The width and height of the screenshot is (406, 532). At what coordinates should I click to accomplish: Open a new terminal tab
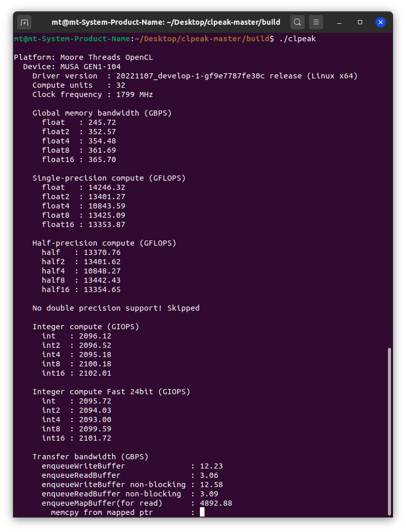pyautogui.click(x=24, y=22)
